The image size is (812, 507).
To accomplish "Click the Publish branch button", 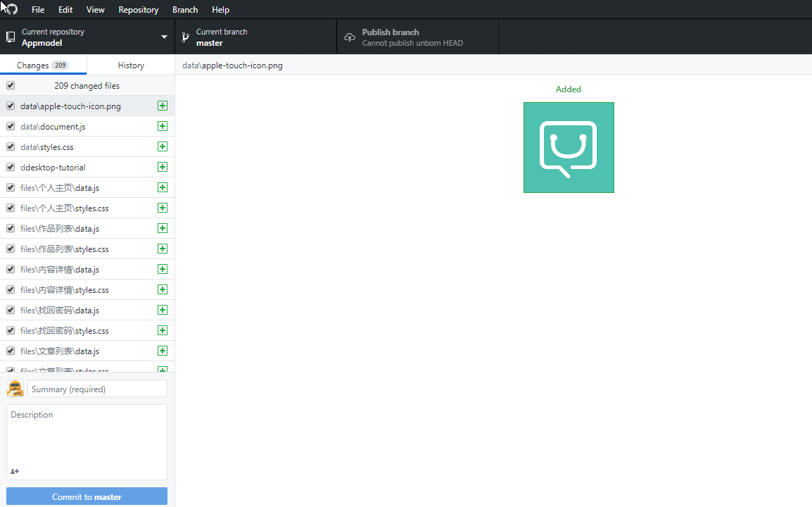I will point(417,37).
